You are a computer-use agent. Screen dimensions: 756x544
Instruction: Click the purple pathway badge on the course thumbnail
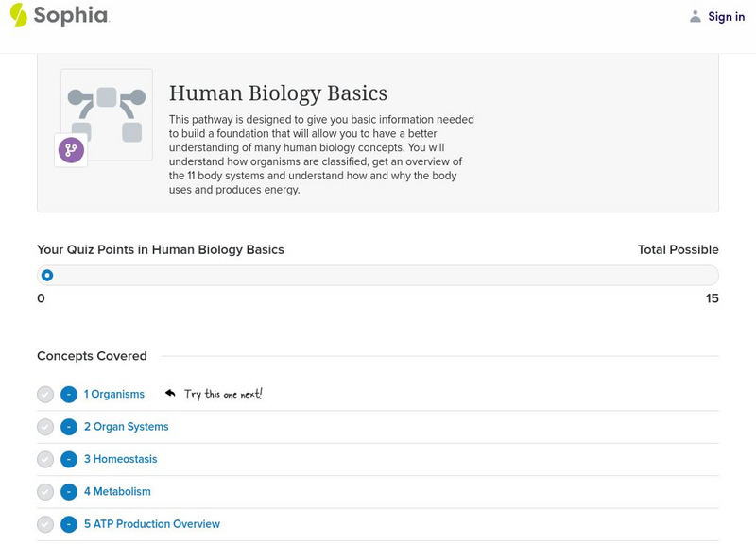pyautogui.click(x=69, y=149)
